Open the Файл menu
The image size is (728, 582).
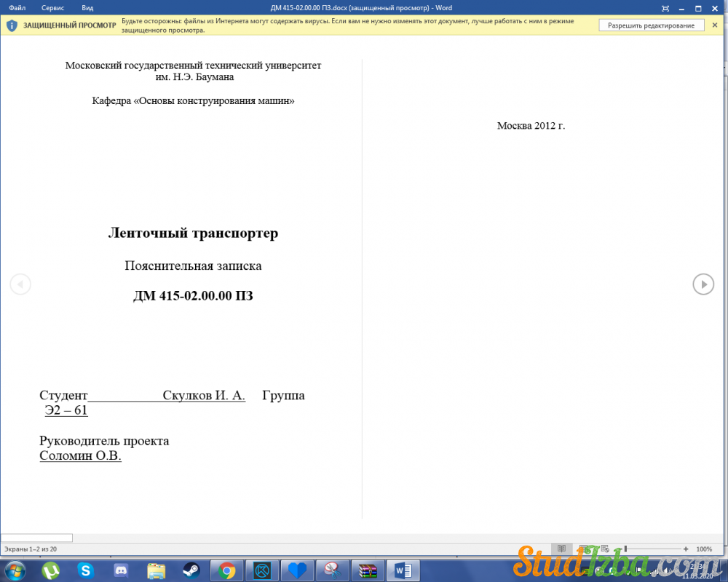point(17,8)
